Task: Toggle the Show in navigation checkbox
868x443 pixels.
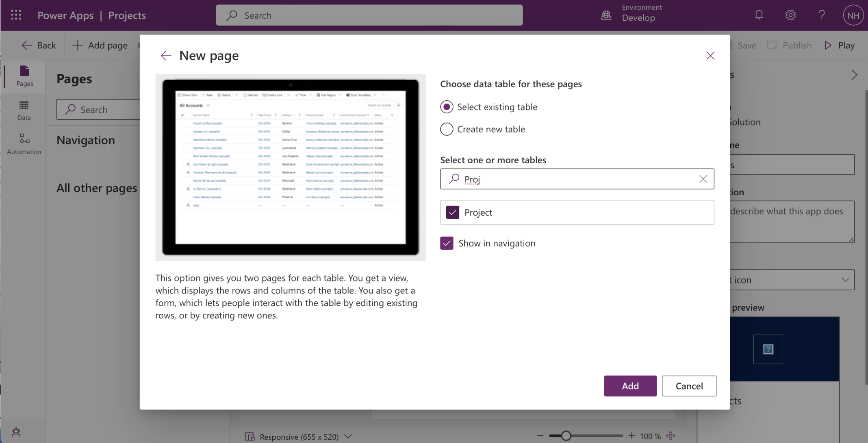Action: pos(447,243)
